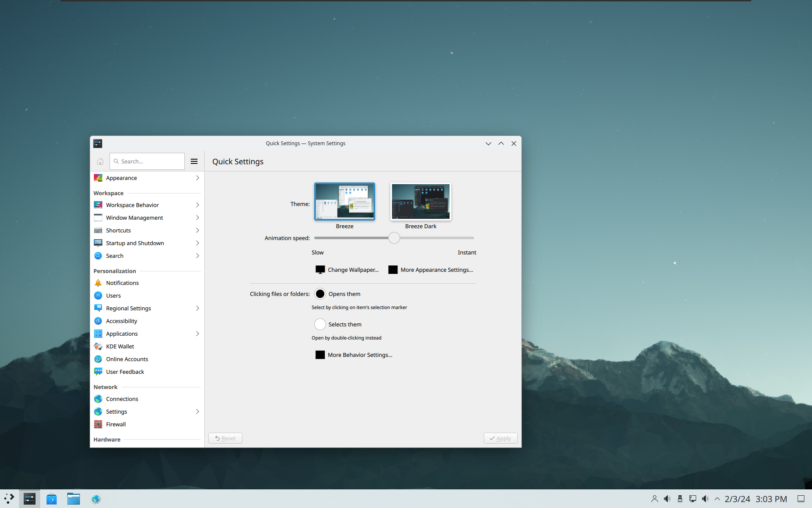Screen dimensions: 812x508
Task: Click the home icon in System Settings
Action: click(100, 161)
